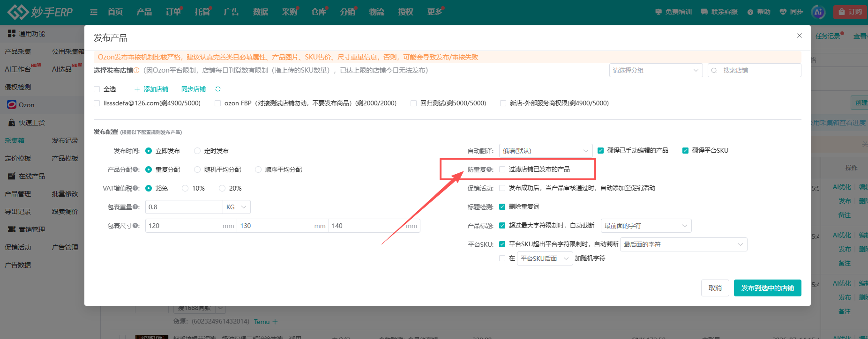Open 自动翻译 language dropdown 俄语(默认)

point(546,151)
